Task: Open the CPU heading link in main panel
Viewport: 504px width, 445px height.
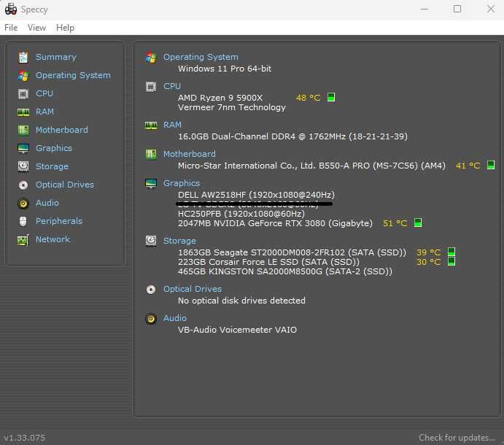Action: coord(172,87)
